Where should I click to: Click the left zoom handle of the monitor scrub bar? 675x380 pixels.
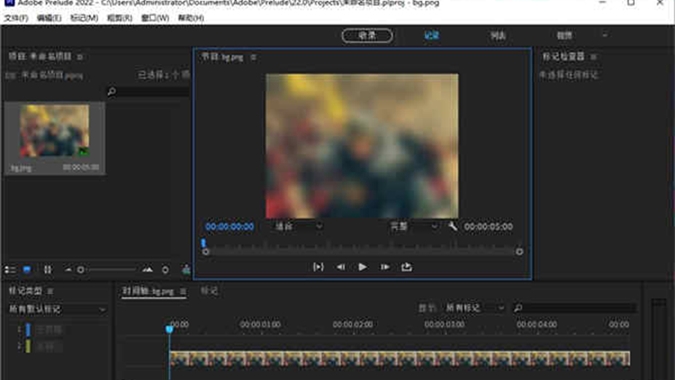[206, 252]
